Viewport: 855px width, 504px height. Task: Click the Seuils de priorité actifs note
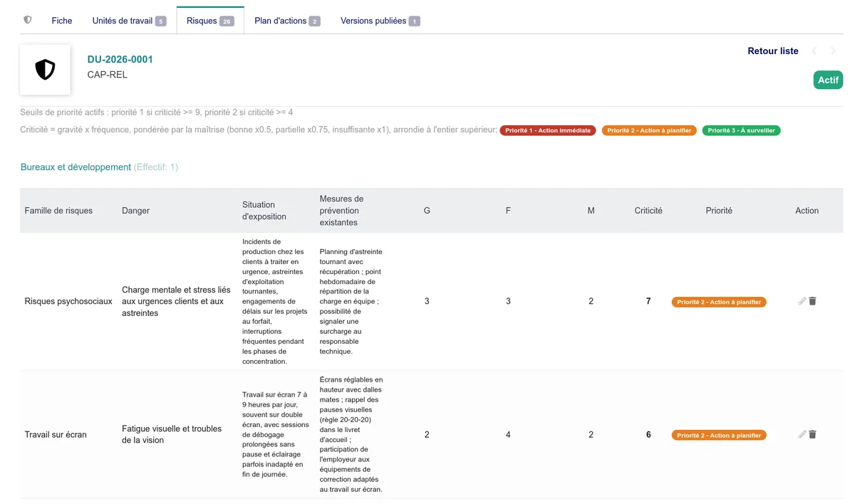click(x=157, y=112)
